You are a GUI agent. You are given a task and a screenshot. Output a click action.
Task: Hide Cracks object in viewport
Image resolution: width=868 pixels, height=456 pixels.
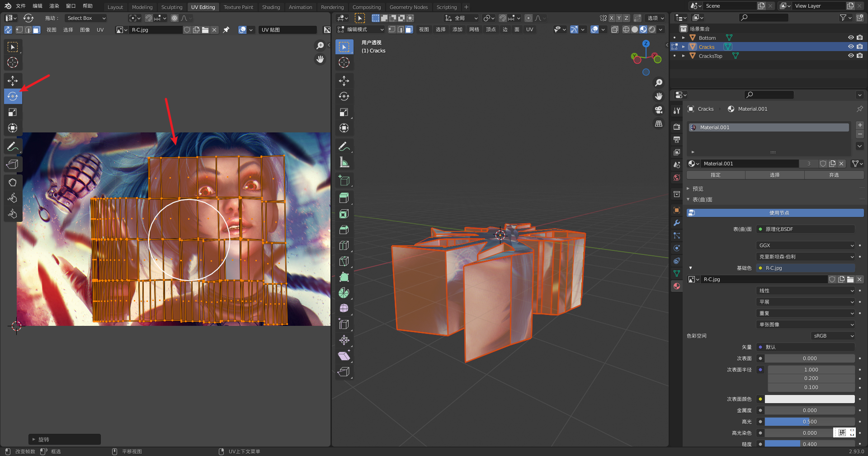(851, 47)
